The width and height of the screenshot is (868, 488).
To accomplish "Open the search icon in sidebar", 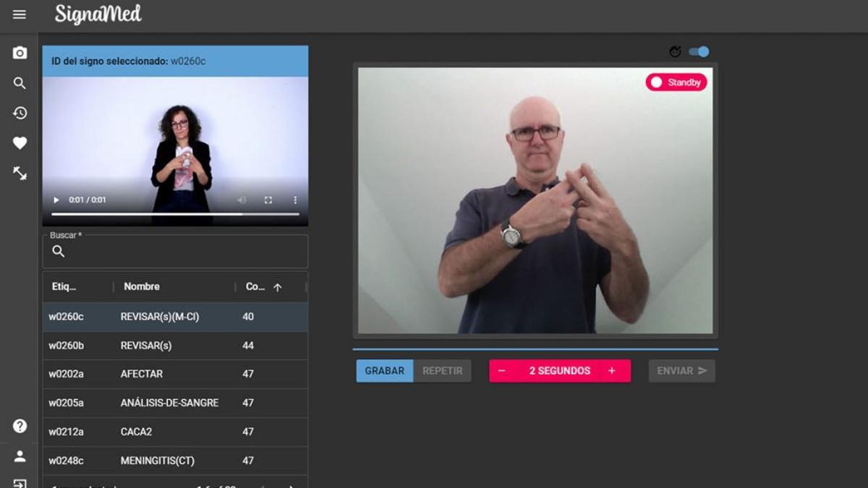I will click(20, 83).
